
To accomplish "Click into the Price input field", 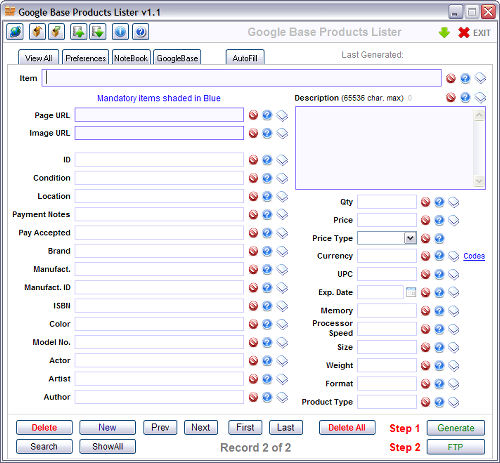I will 387,220.
